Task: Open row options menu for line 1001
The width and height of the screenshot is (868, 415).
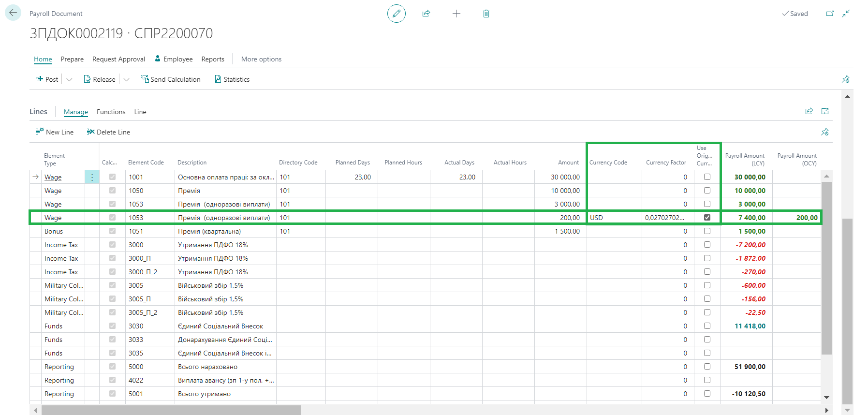Action: pyautogui.click(x=92, y=178)
